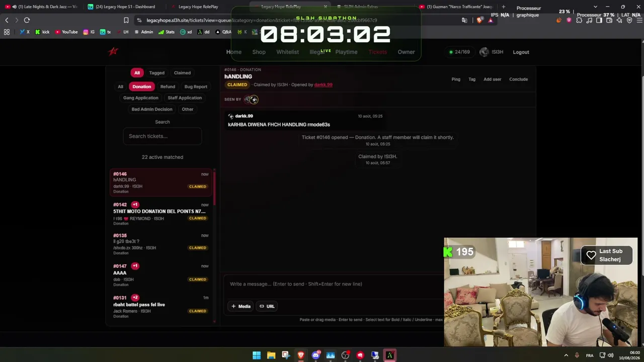
Task: Open ticket #0142 5THIT MOTO DONATION
Action: click(161, 215)
